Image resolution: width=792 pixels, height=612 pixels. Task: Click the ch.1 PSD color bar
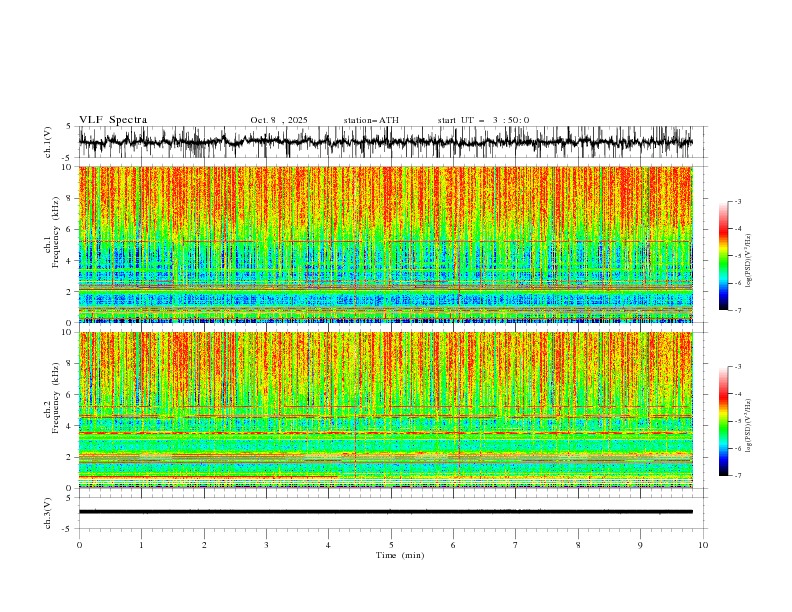(723, 256)
